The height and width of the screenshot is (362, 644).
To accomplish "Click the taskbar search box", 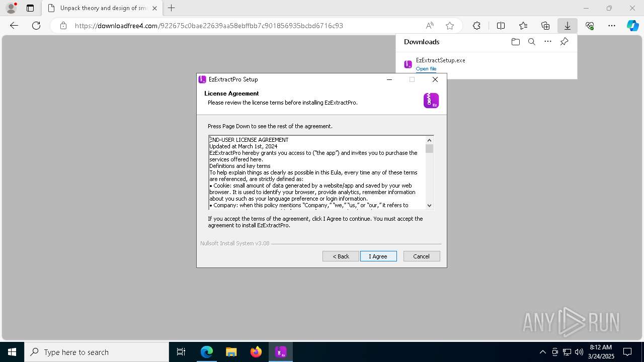I will [x=97, y=352].
